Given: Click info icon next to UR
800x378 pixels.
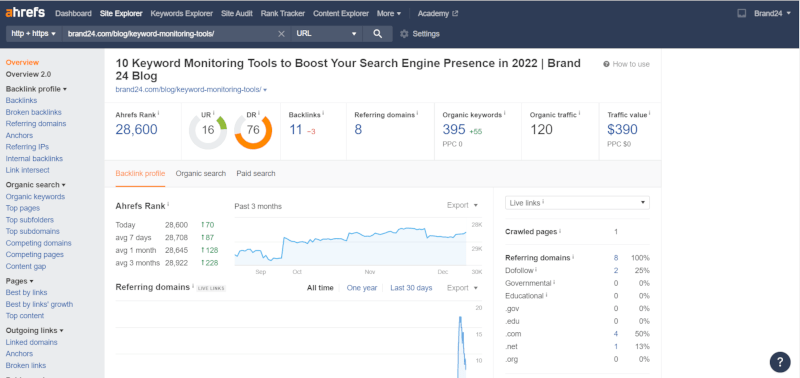Looking at the screenshot, I should (213, 113).
